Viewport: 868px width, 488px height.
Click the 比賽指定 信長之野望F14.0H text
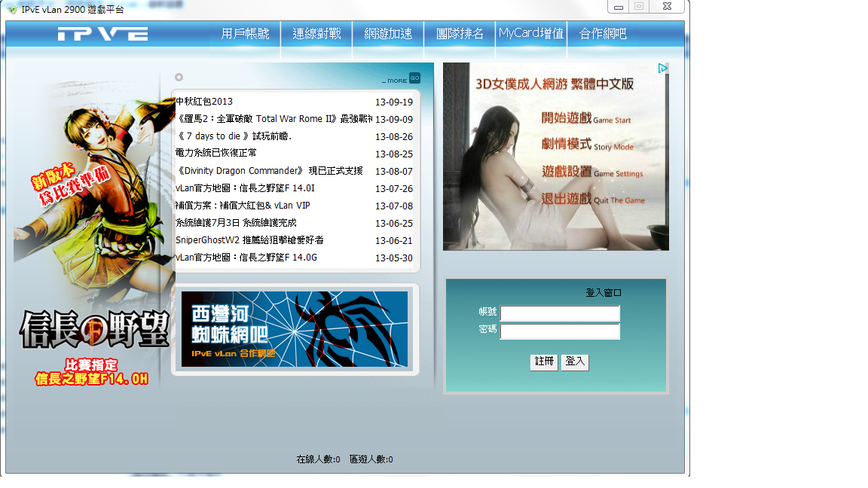tap(91, 372)
